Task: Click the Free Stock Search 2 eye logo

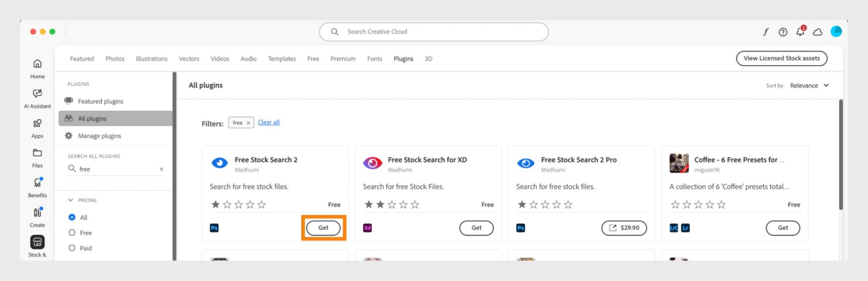Action: click(220, 163)
